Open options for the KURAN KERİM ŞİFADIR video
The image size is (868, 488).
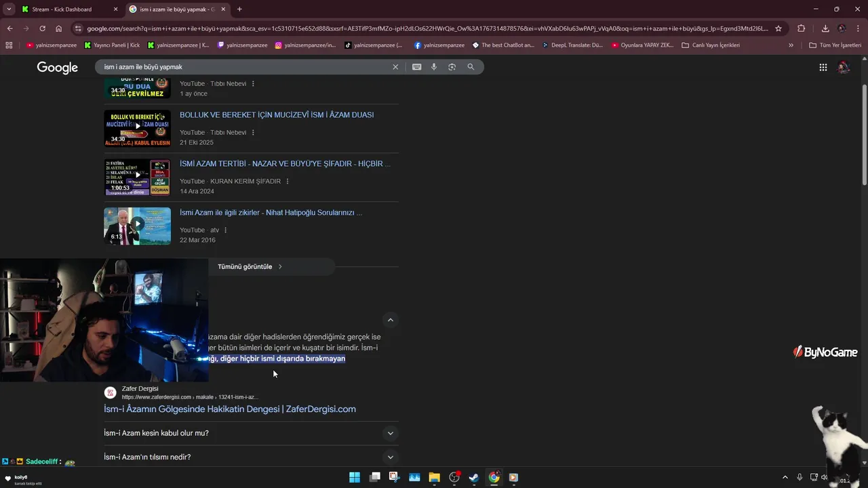[288, 182]
